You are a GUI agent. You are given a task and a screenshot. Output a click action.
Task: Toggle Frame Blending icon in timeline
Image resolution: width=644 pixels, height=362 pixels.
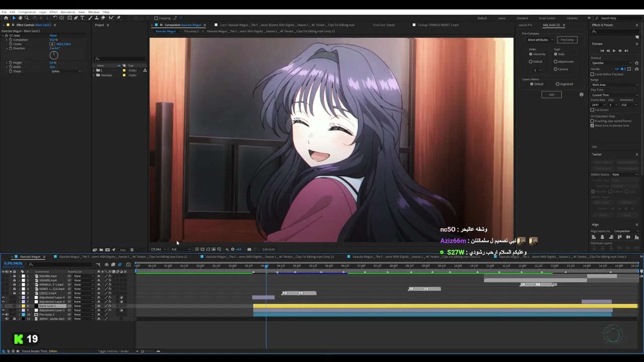pyautogui.click(x=113, y=264)
